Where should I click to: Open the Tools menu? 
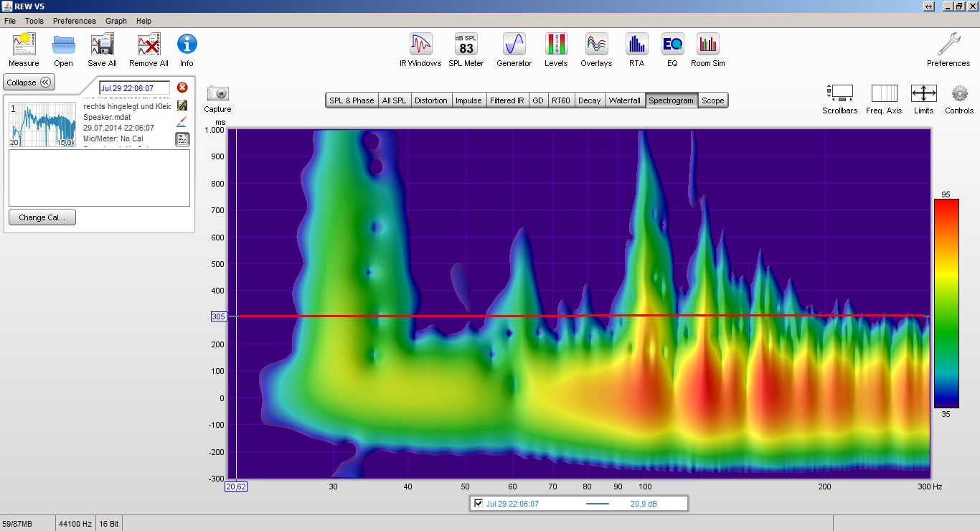[x=34, y=21]
